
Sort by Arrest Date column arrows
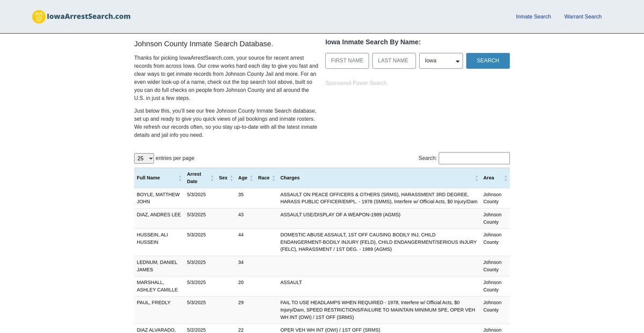(212, 178)
